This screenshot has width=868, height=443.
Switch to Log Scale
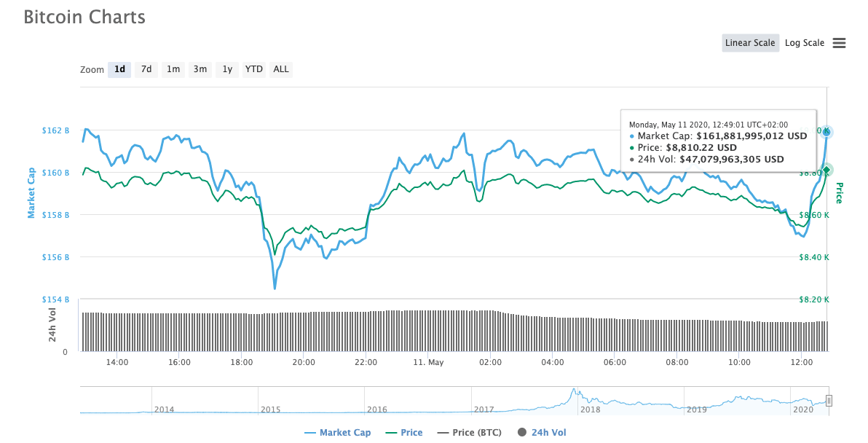(x=805, y=43)
